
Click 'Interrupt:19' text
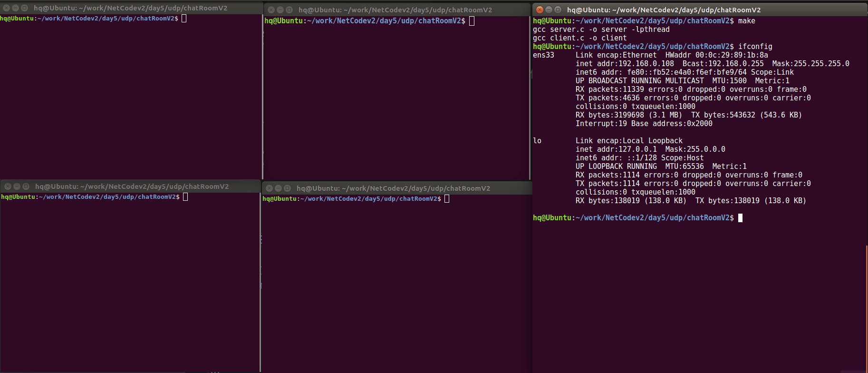point(601,124)
